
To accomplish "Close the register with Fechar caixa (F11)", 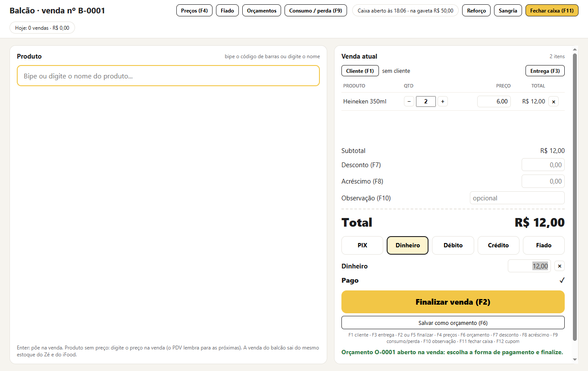I will pos(552,11).
